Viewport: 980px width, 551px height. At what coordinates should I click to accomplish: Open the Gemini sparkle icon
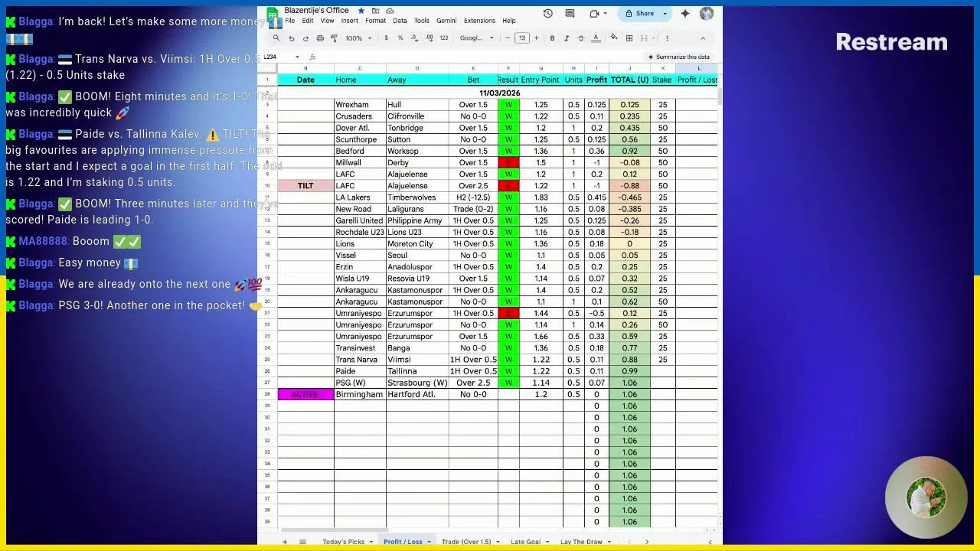(685, 14)
